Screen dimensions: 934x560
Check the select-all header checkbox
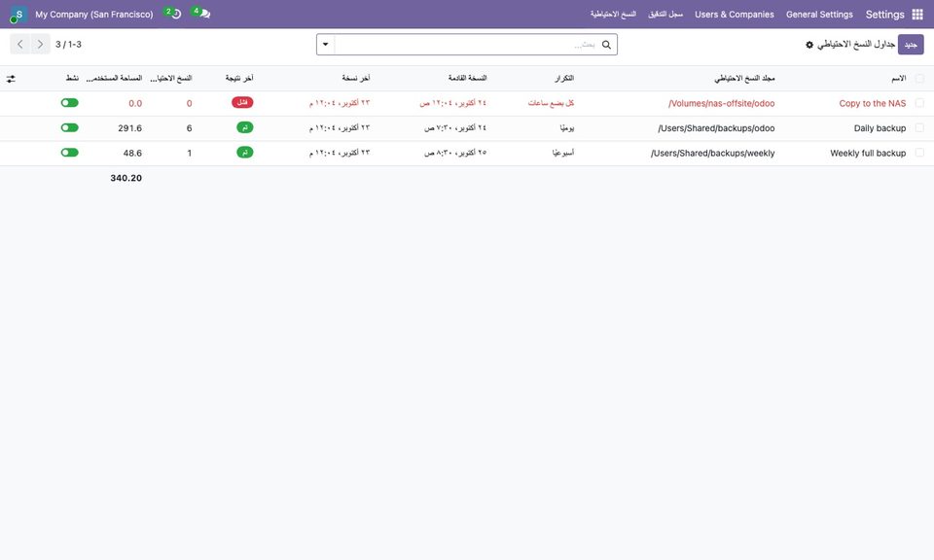click(x=919, y=79)
